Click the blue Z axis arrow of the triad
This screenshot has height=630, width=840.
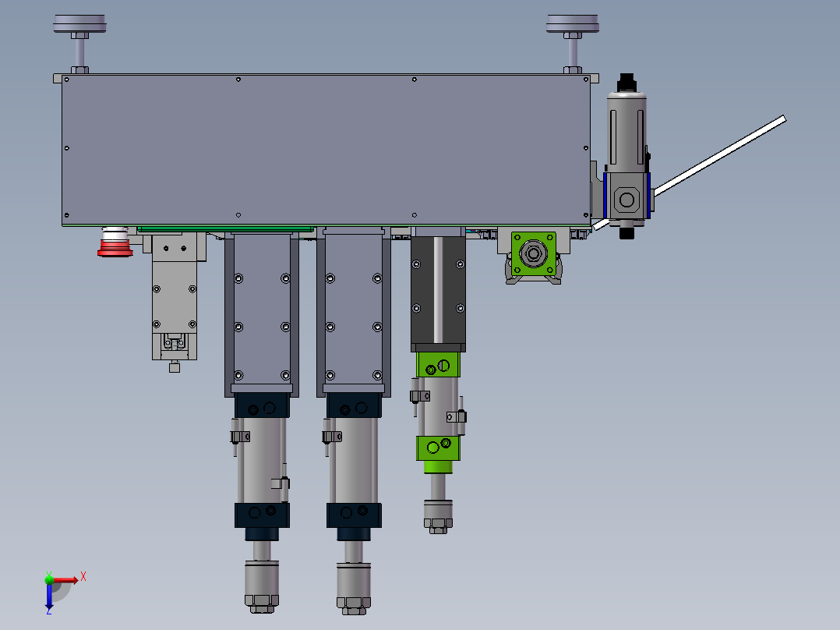[x=49, y=598]
